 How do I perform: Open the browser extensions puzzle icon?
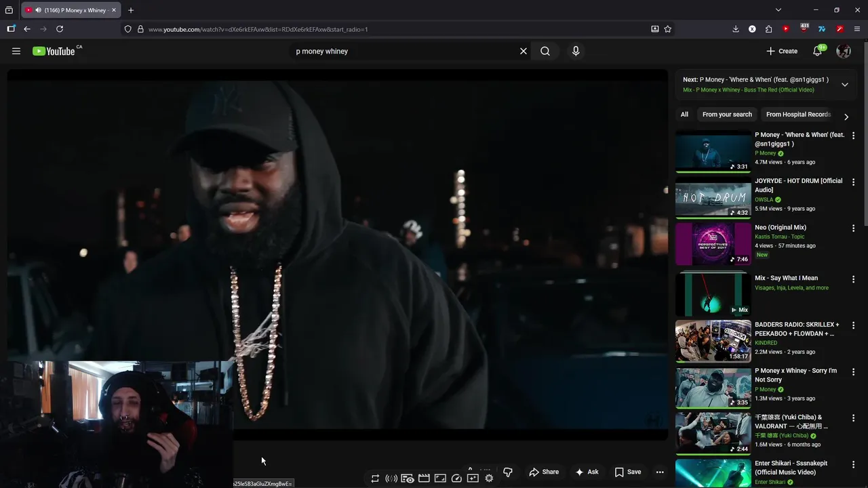point(768,29)
